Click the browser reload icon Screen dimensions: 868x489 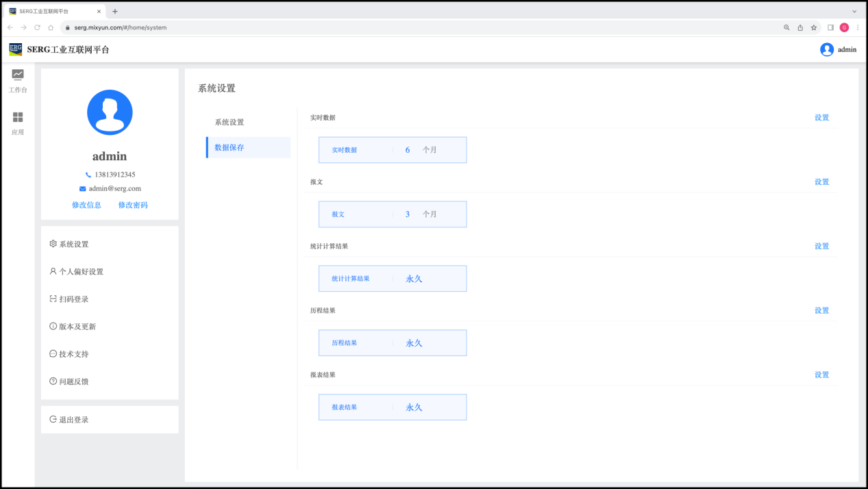pos(37,27)
